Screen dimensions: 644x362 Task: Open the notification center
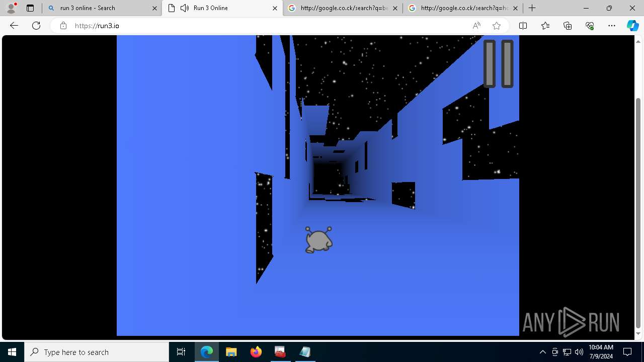627,352
